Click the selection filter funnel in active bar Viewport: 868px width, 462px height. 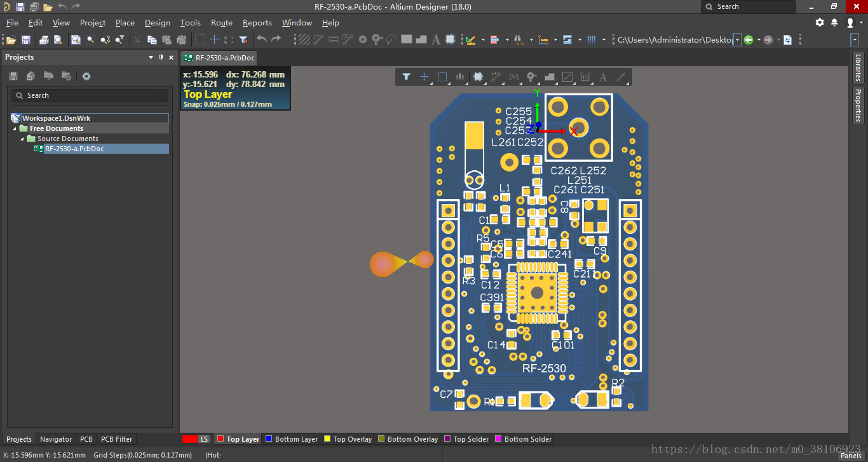click(407, 77)
